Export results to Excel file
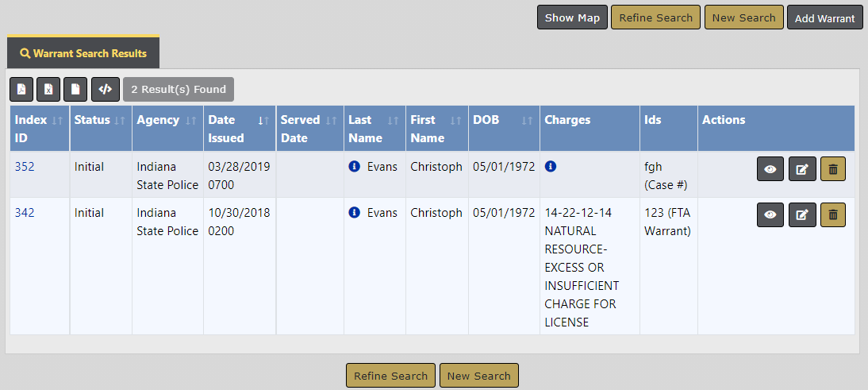This screenshot has height=390, width=868. tap(48, 89)
